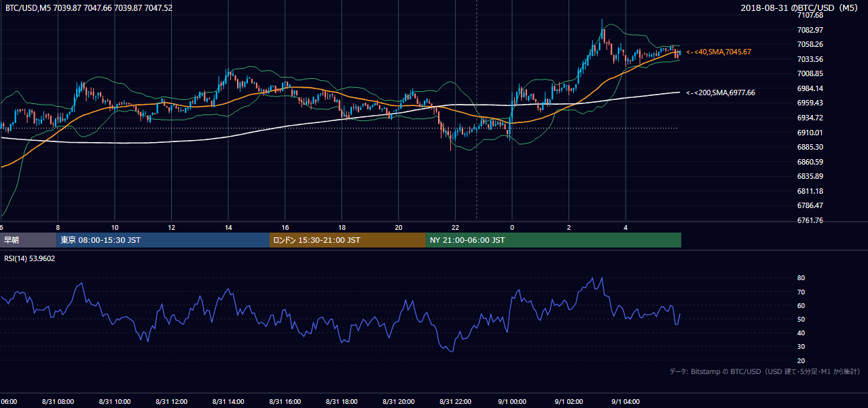
Task: Select the 200 SMA label 6977.66
Action: (721, 92)
